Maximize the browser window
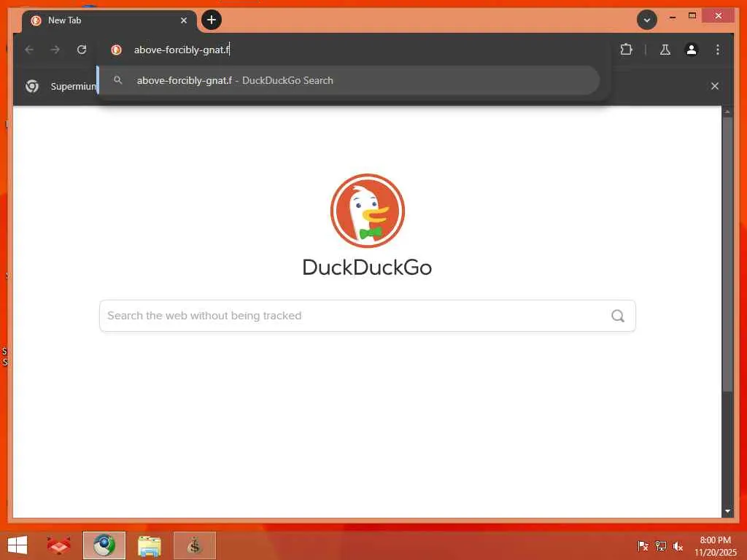This screenshot has width=747, height=560. coord(692,16)
